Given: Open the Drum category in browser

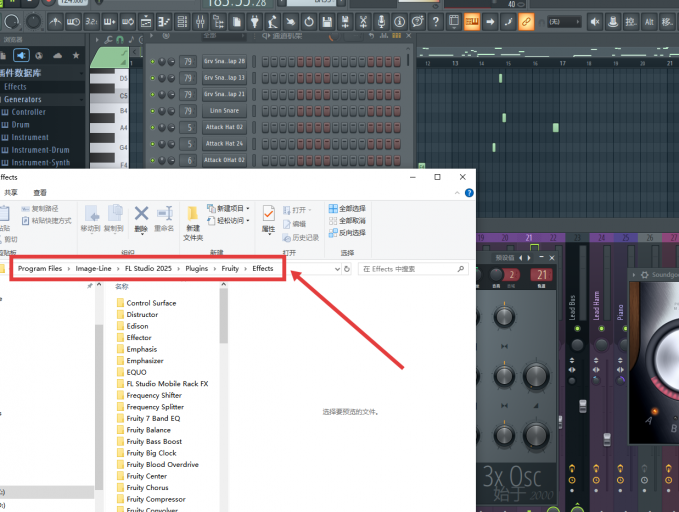Looking at the screenshot, I should coord(20,124).
